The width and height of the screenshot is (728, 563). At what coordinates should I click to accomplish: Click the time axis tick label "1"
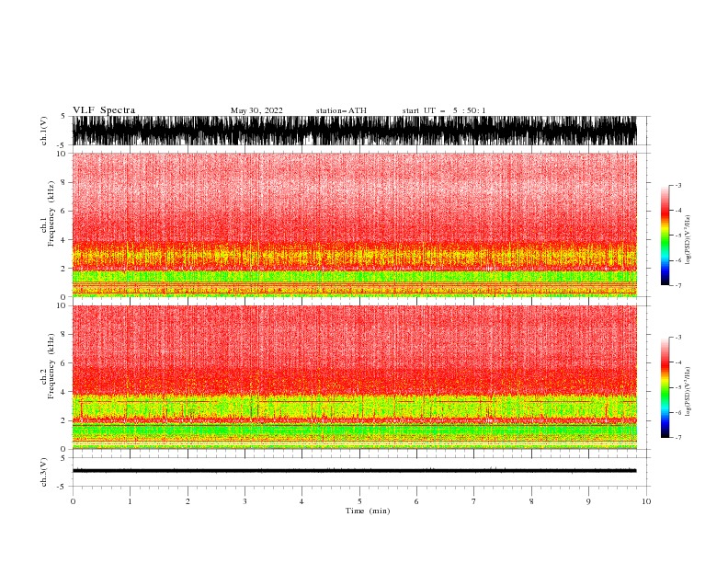click(x=130, y=501)
